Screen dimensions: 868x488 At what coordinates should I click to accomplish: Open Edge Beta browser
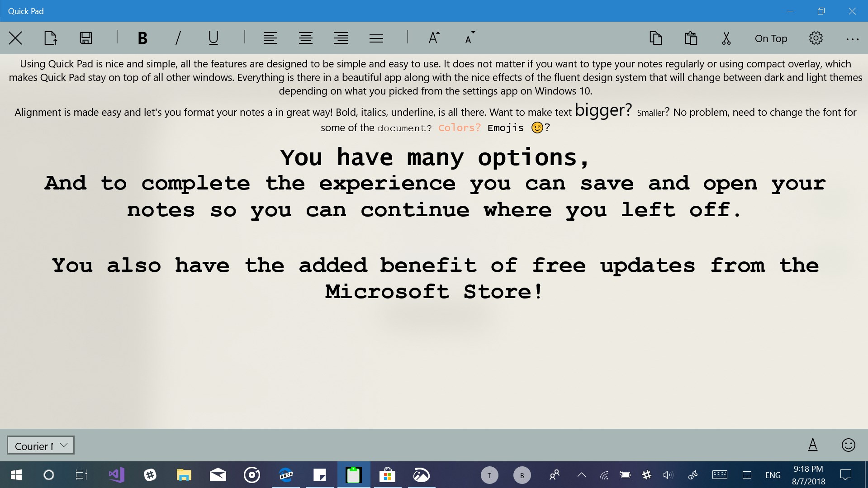286,475
